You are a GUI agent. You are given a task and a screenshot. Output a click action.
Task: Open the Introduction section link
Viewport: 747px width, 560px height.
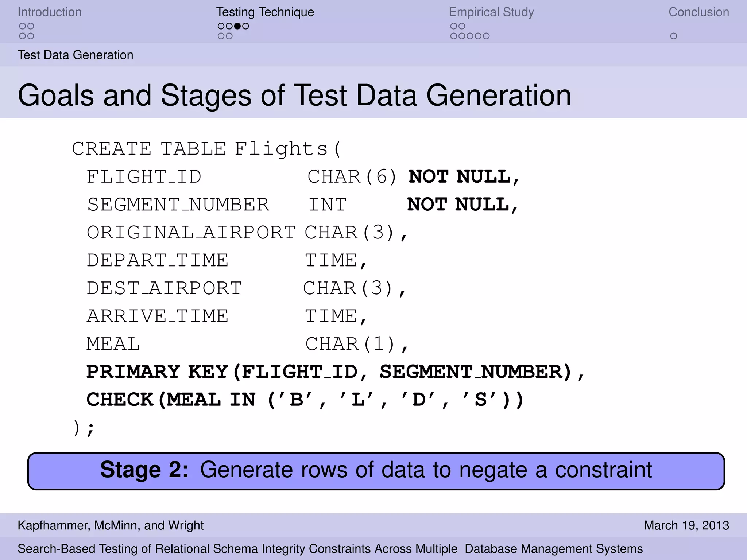pos(50,12)
